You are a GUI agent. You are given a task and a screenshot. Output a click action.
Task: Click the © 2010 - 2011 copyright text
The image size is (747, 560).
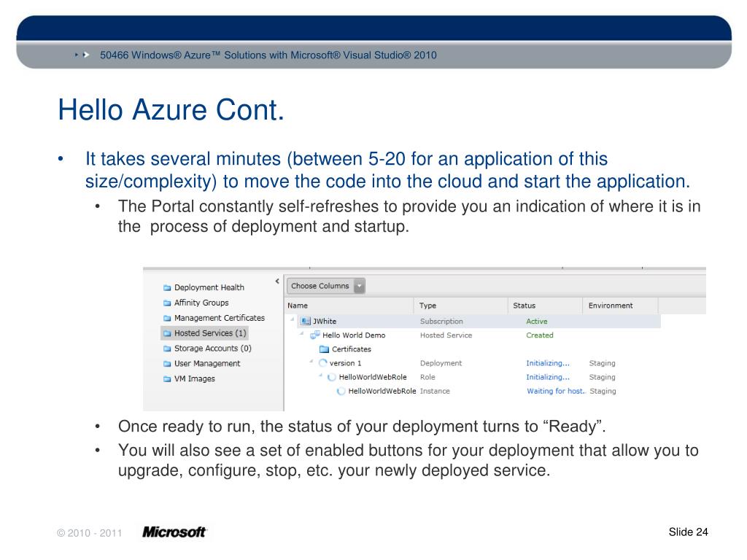click(90, 533)
